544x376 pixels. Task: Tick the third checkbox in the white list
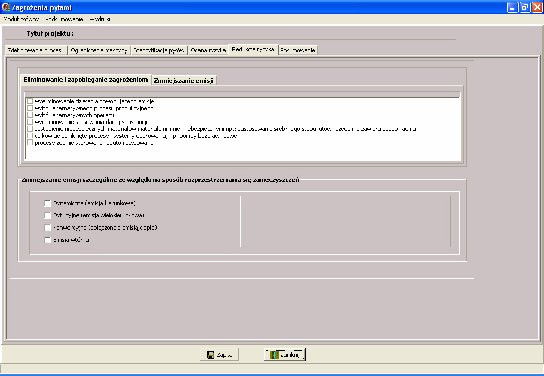click(x=30, y=115)
